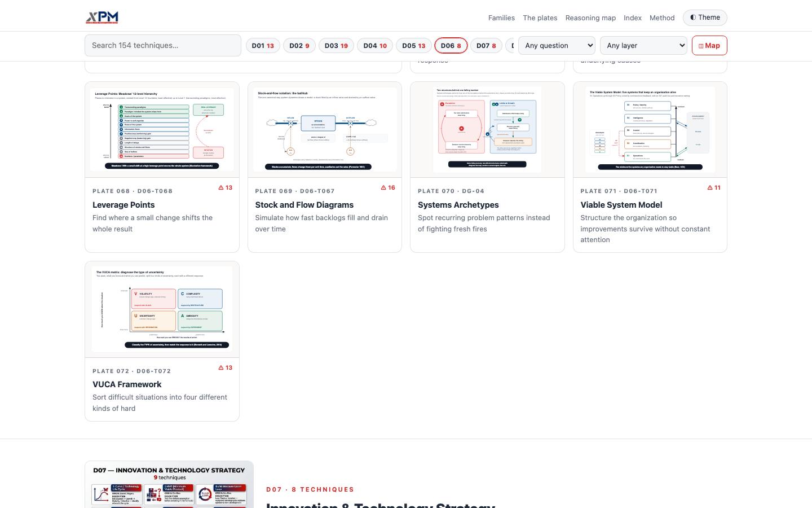Open the Map view button
This screenshot has height=508, width=812.
click(x=709, y=46)
